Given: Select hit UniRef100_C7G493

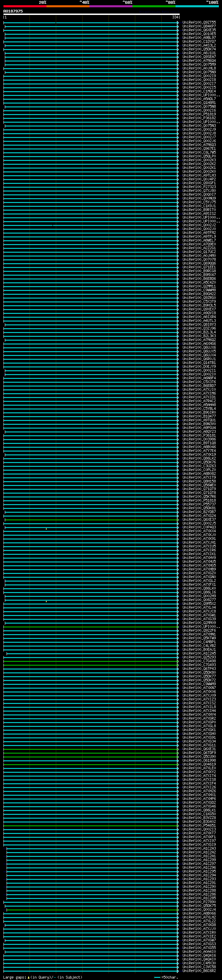Looking at the screenshot, I should pos(199,665).
